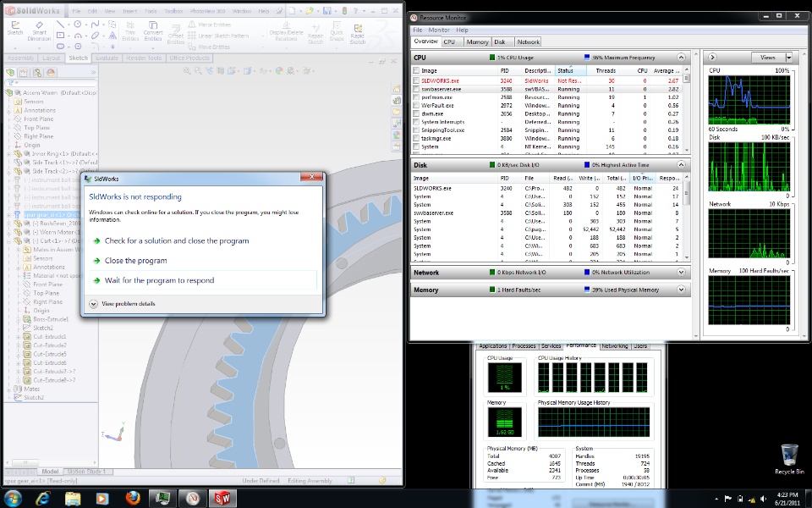812x508 pixels.
Task: Open the Insert menu in SolidWorks
Action: (130, 11)
